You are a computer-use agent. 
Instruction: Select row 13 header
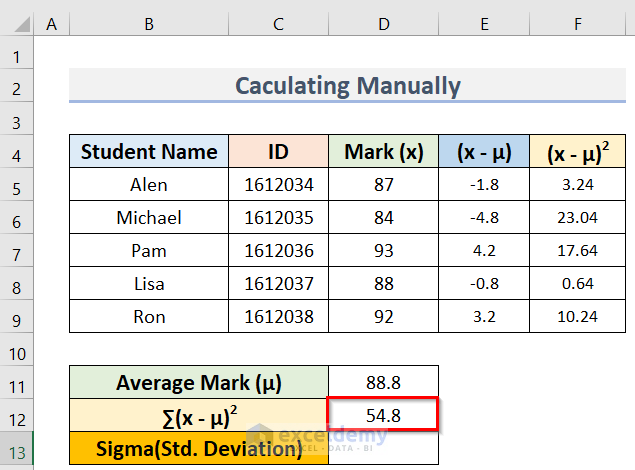click(17, 448)
